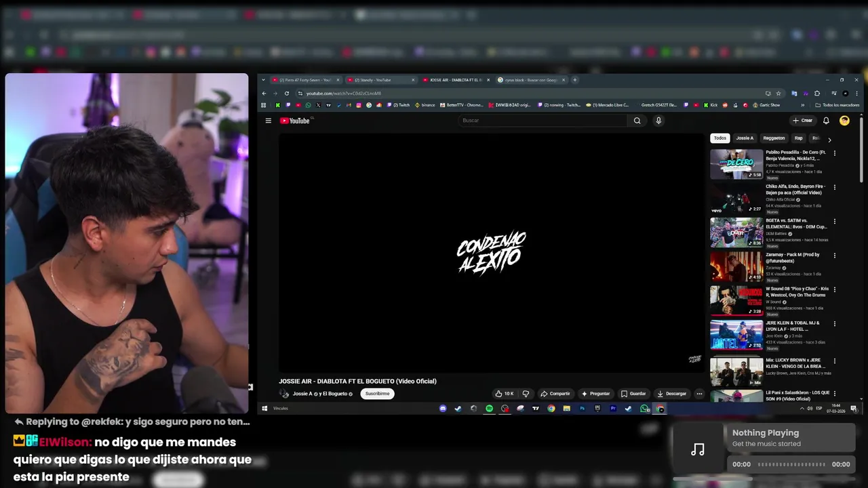Open the browser extensions puzzle icon

[x=817, y=94]
